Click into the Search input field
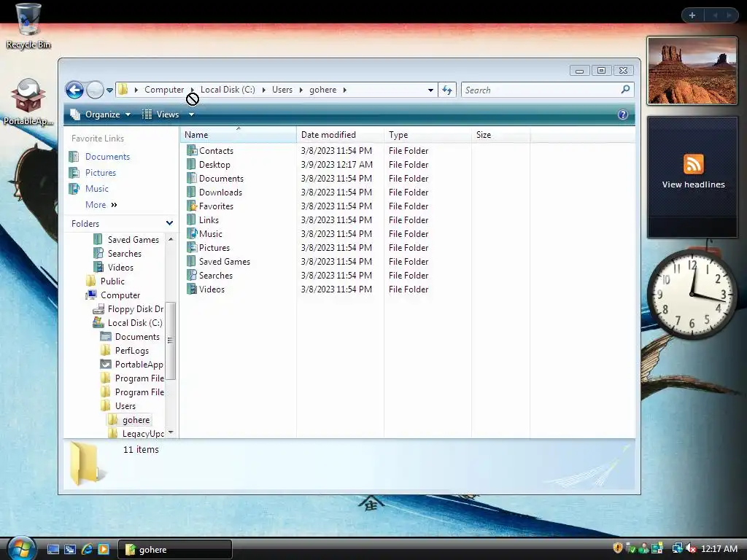747x560 pixels. pyautogui.click(x=541, y=90)
